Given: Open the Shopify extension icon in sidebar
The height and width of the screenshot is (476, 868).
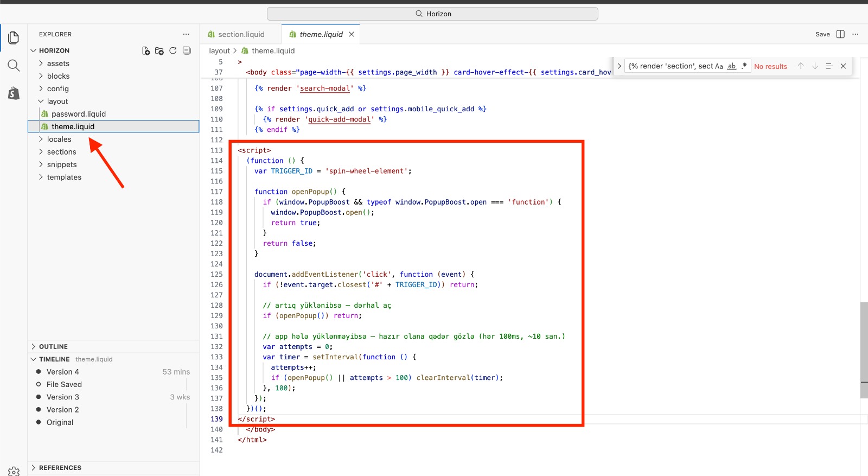Looking at the screenshot, I should click(14, 93).
